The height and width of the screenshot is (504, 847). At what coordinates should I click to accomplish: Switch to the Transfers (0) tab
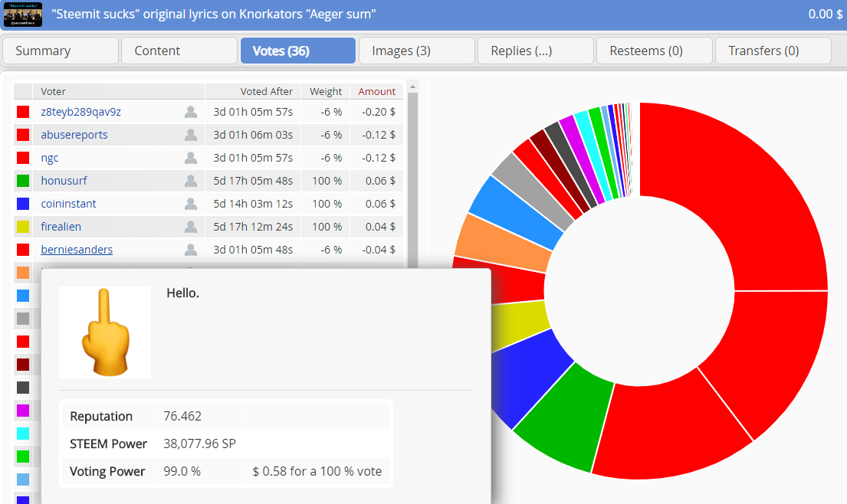tap(773, 51)
